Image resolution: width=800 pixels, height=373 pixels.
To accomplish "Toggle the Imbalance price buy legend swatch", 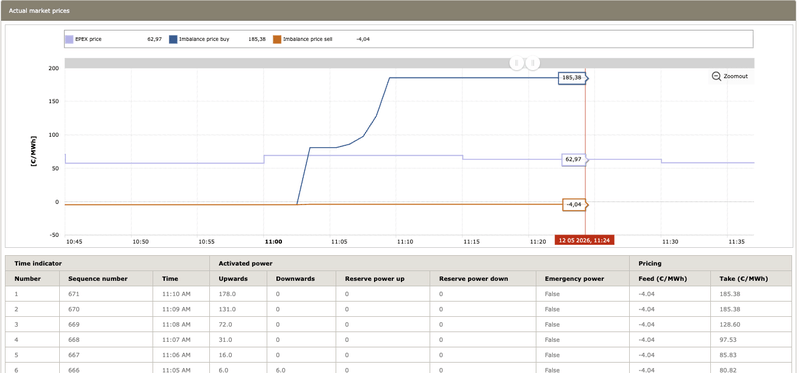I will point(173,39).
